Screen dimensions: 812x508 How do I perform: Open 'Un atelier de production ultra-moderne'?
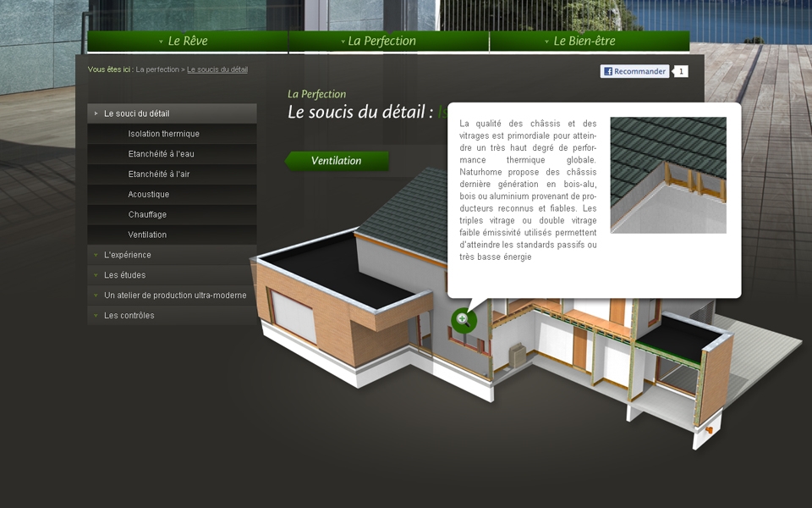pyautogui.click(x=172, y=295)
